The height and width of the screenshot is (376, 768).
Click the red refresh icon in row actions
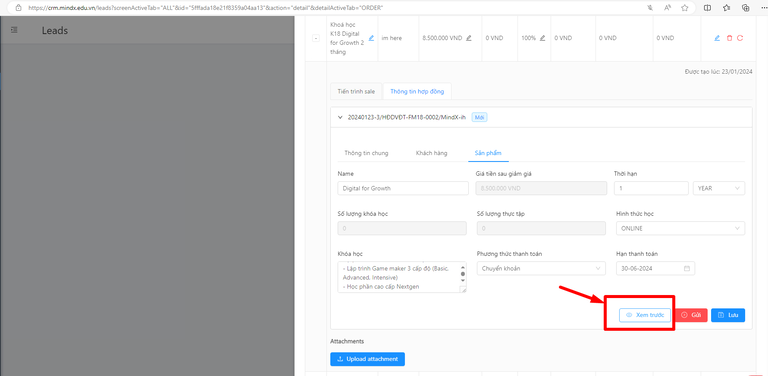tap(740, 38)
